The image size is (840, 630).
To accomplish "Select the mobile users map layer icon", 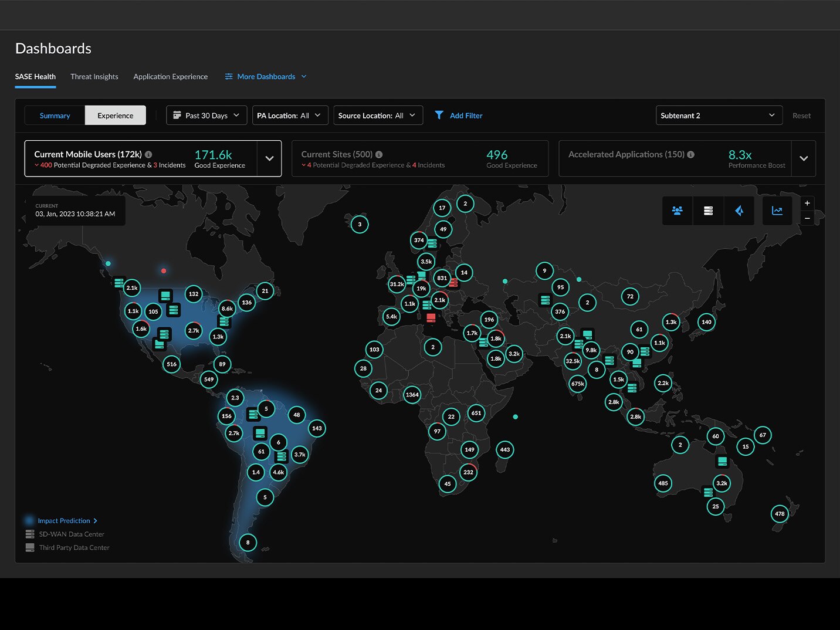I will 678,211.
